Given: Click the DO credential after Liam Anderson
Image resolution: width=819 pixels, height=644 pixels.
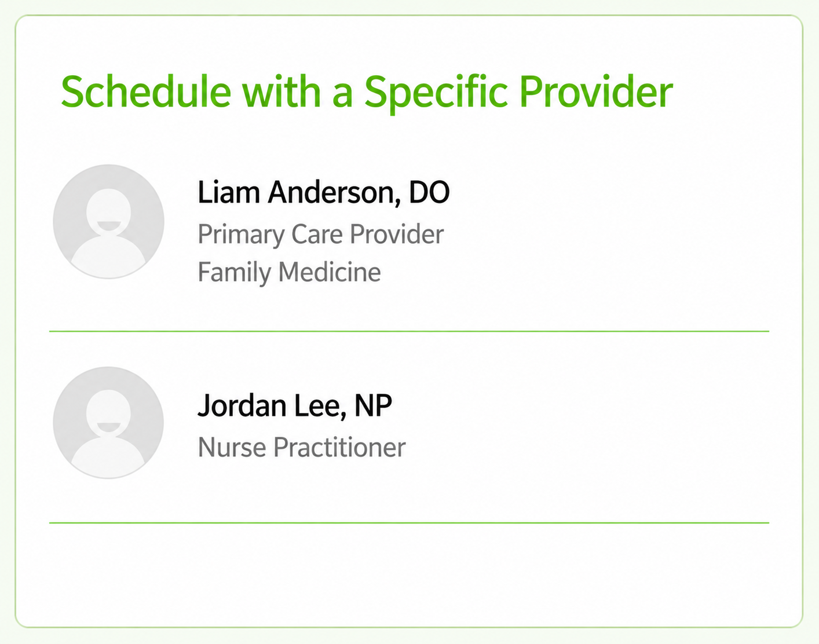Looking at the screenshot, I should 429,192.
